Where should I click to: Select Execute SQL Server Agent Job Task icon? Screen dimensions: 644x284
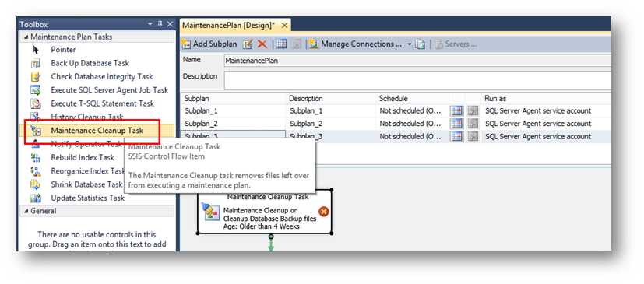tap(36, 90)
